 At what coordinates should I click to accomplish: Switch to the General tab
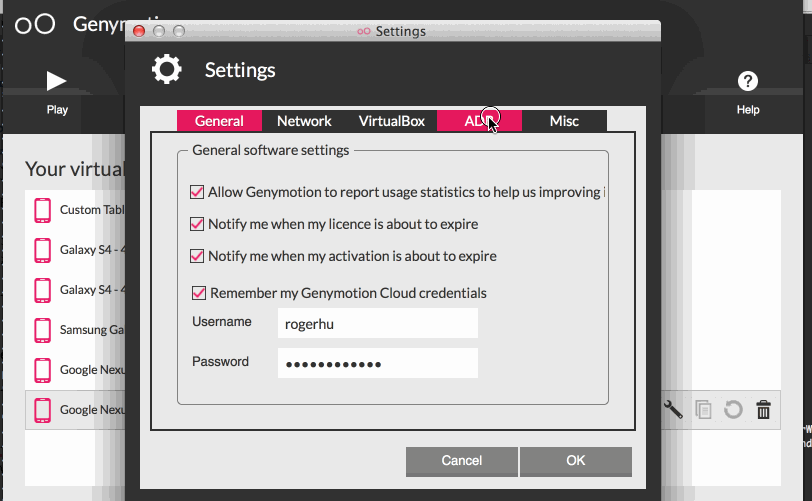[x=219, y=121]
